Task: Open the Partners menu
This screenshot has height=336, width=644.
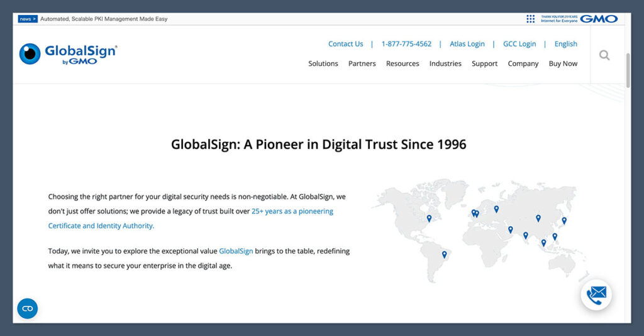Action: 362,63
